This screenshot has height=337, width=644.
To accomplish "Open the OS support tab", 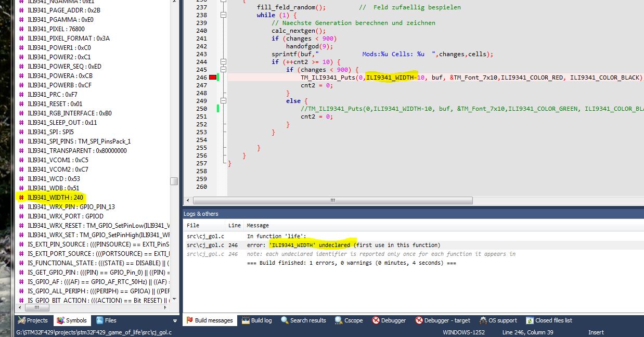I will 498,320.
